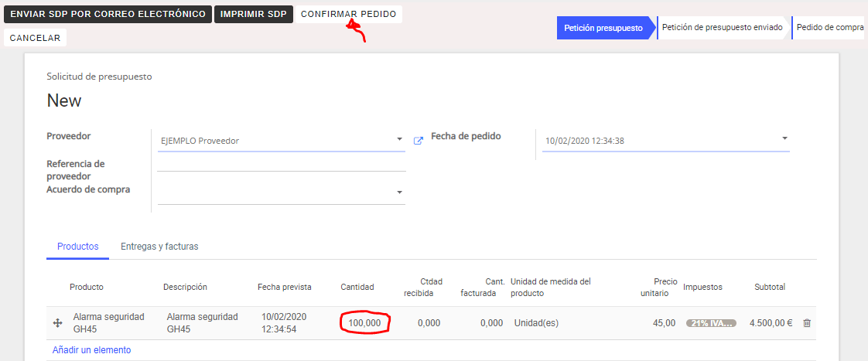The image size is (868, 361).
Task: Click the Impuestos column header
Action: click(x=702, y=287)
